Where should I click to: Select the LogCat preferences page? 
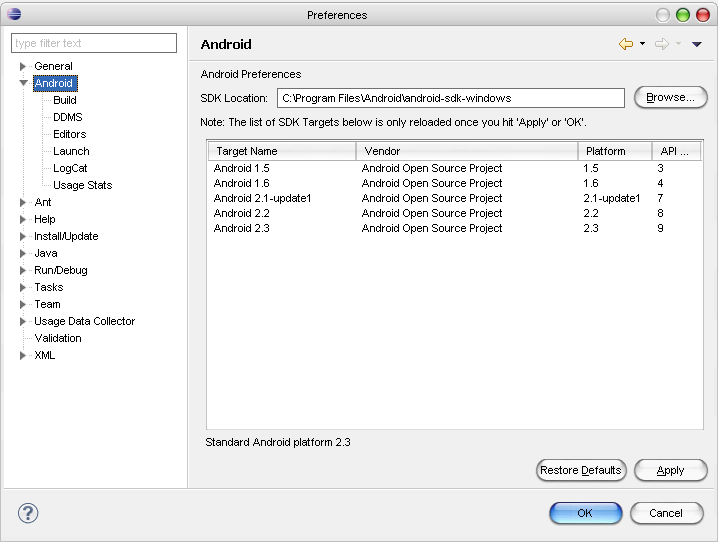point(70,168)
